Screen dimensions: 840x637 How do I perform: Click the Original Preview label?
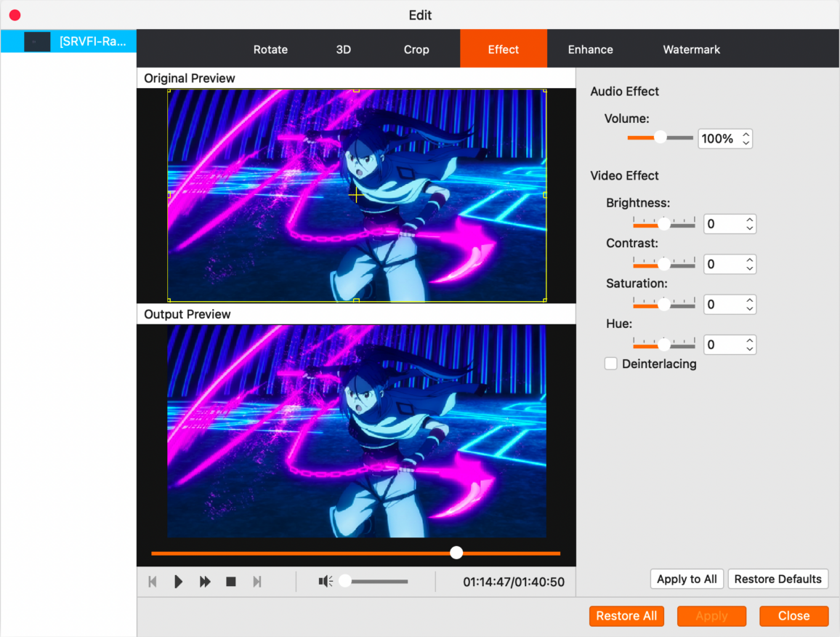(x=190, y=79)
